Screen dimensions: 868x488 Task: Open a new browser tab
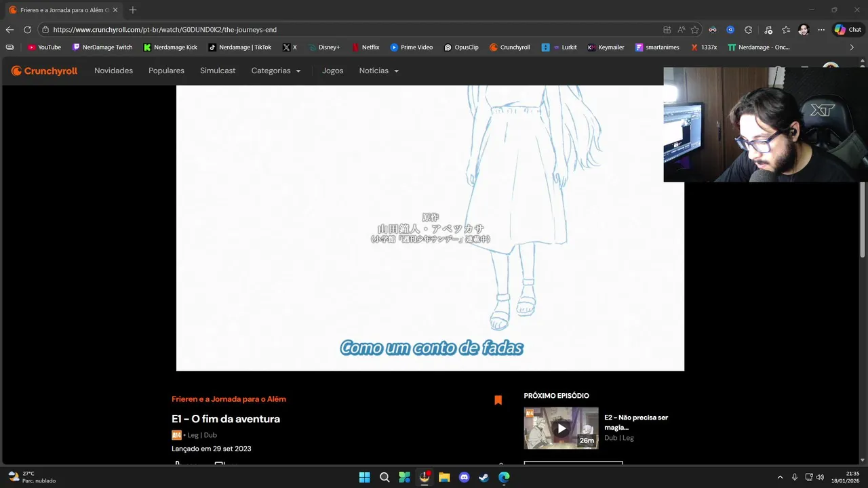point(133,10)
